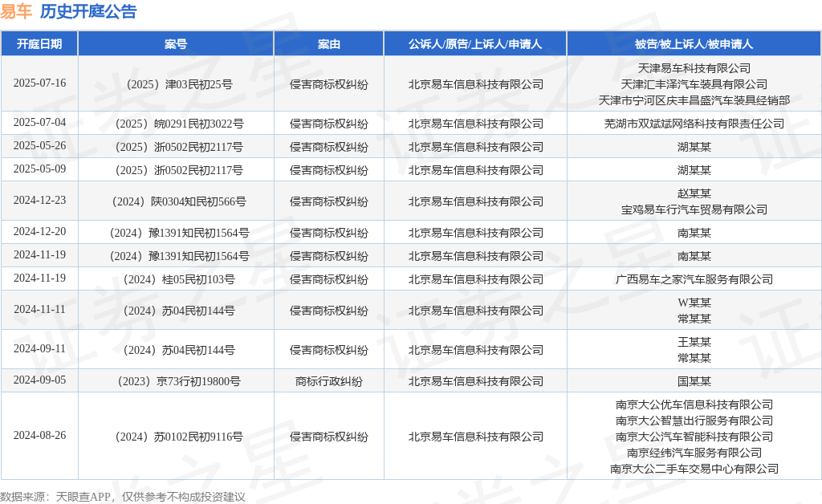Click defendant 天津汇丰泽汽车装具有限公司
The height and width of the screenshot is (504, 822).
click(694, 84)
